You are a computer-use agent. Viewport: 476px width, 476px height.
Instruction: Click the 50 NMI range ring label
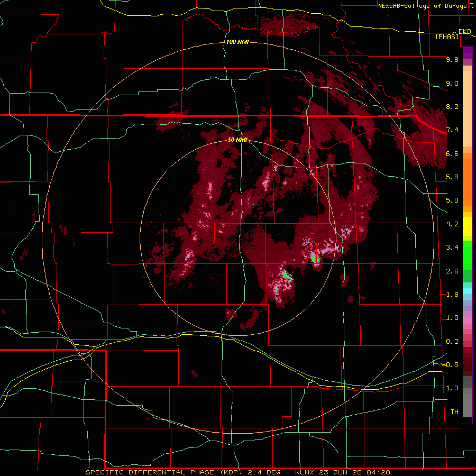point(237,140)
